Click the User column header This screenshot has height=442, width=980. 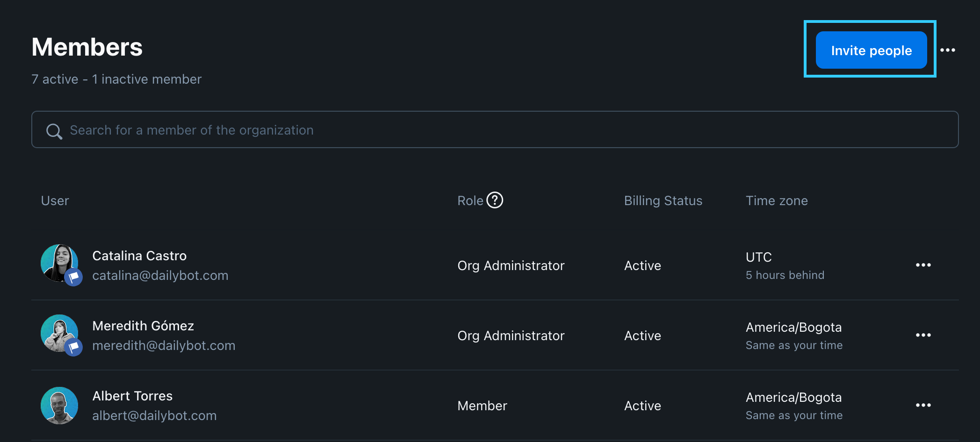[x=55, y=200]
